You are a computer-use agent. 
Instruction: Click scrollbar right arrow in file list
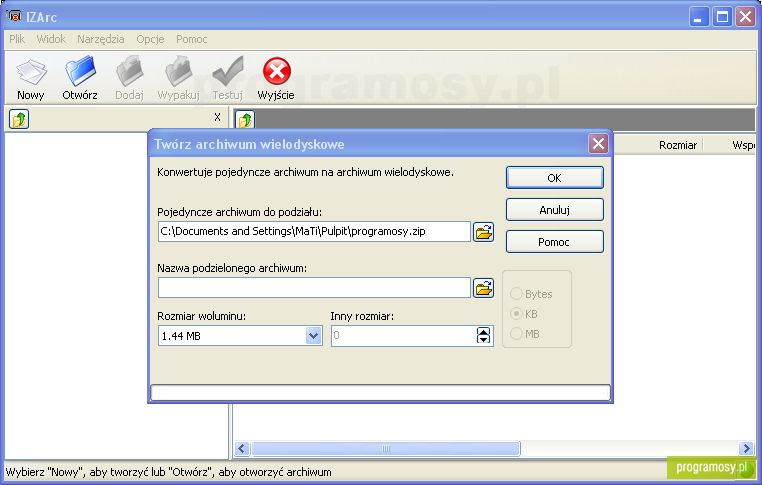(x=746, y=448)
